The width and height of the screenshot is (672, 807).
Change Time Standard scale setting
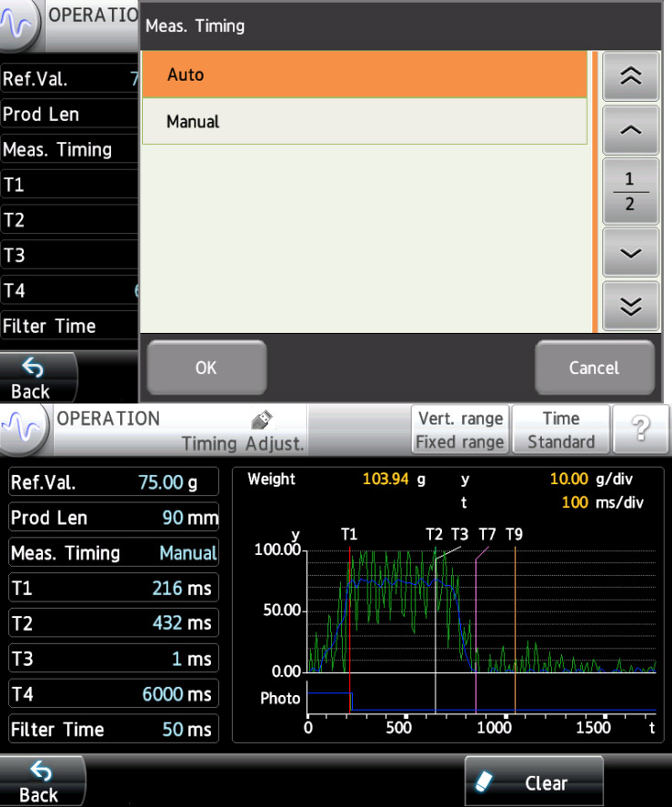[x=561, y=430]
